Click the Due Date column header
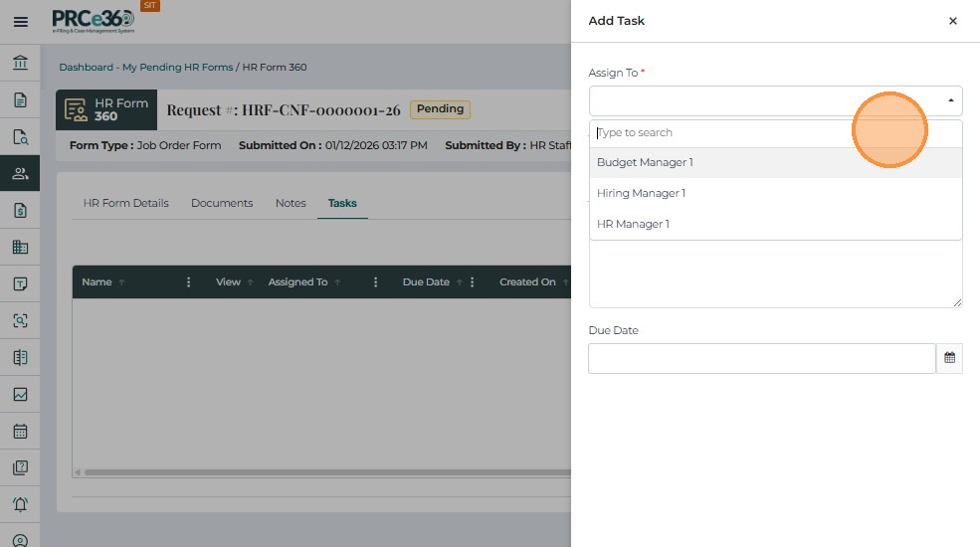The width and height of the screenshot is (980, 547). 426,282
